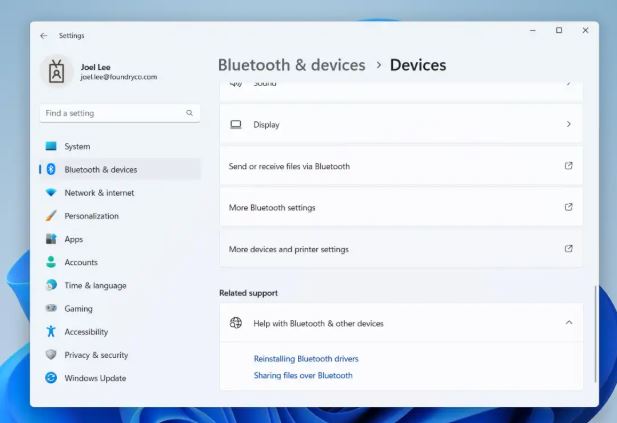
Task: Click Bluetooth & devices breadcrumb heading
Action: [x=291, y=65]
